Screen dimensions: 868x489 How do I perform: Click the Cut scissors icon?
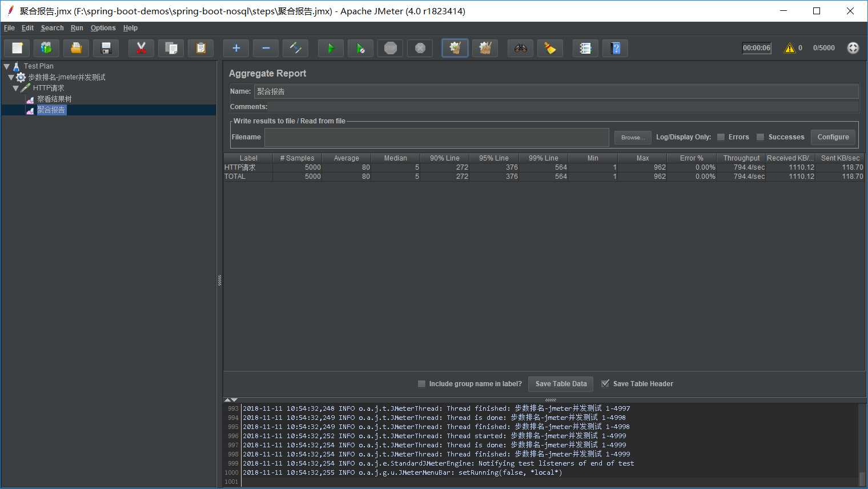tap(141, 48)
